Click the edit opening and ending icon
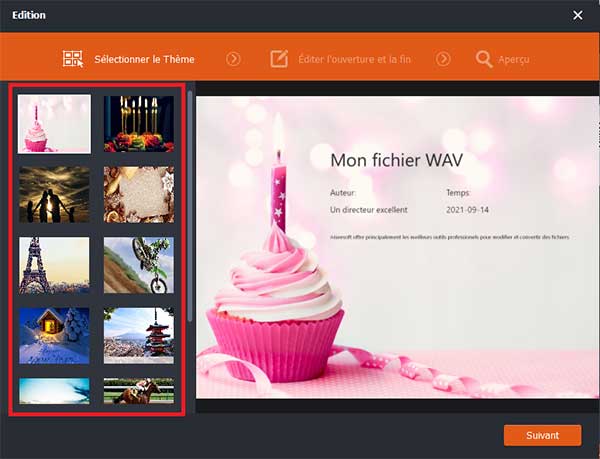The height and width of the screenshot is (459, 600). click(x=279, y=59)
